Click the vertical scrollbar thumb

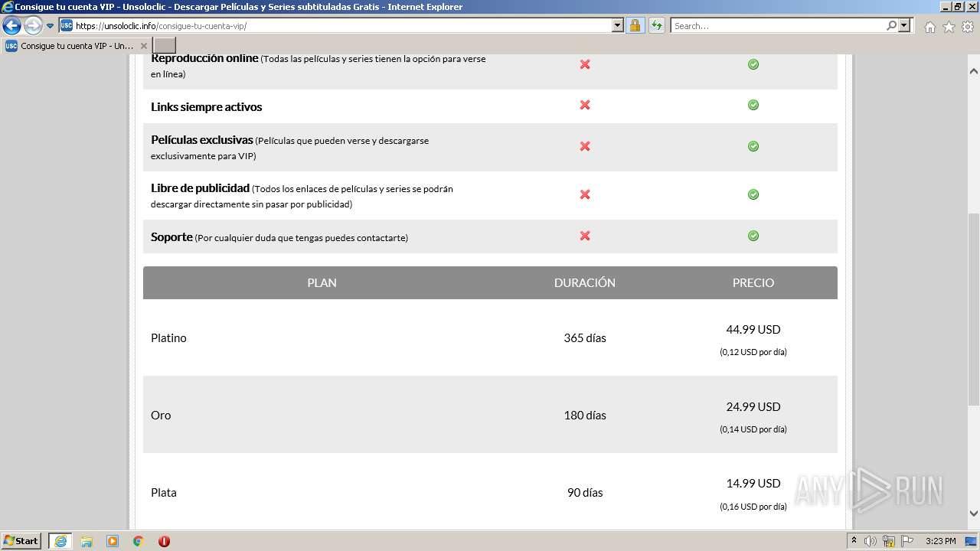[974, 308]
